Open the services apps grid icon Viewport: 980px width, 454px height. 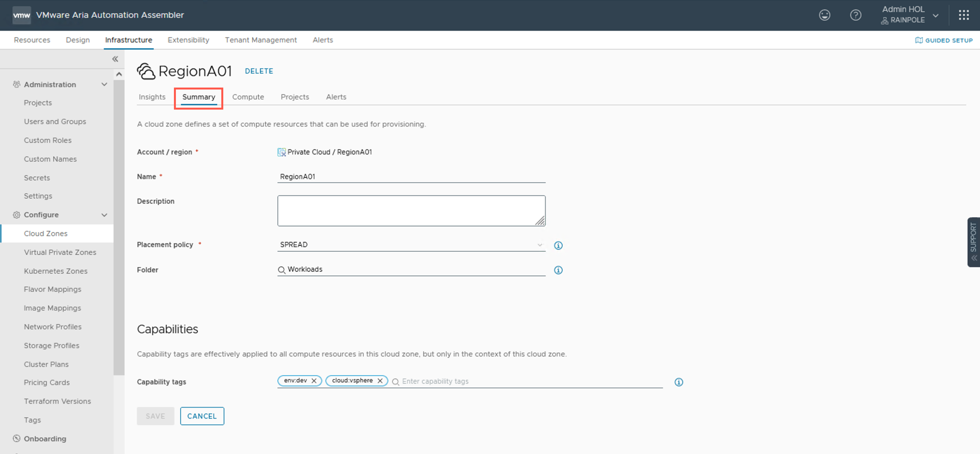pos(964,15)
